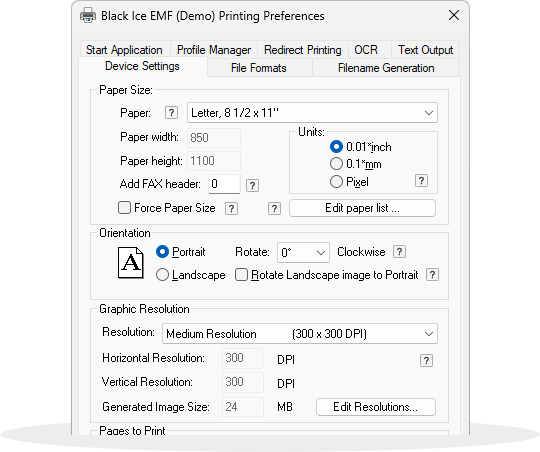Switch to Filename Generation tab

tap(386, 68)
